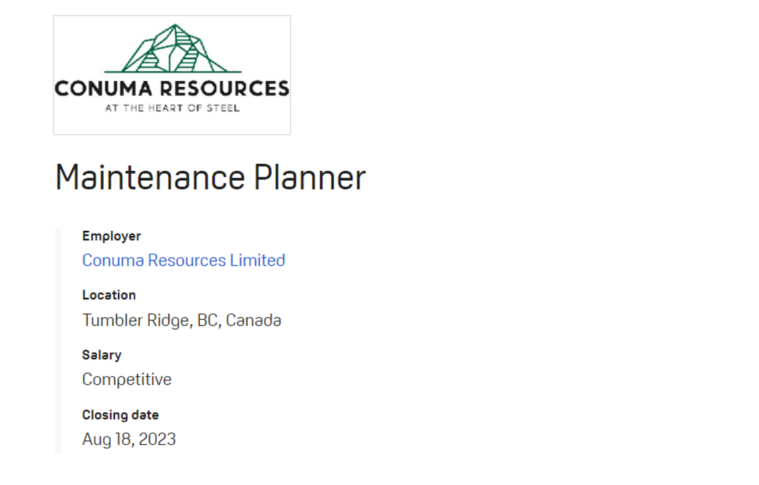
Task: Click the word Maintenance in the heading
Action: point(150,178)
